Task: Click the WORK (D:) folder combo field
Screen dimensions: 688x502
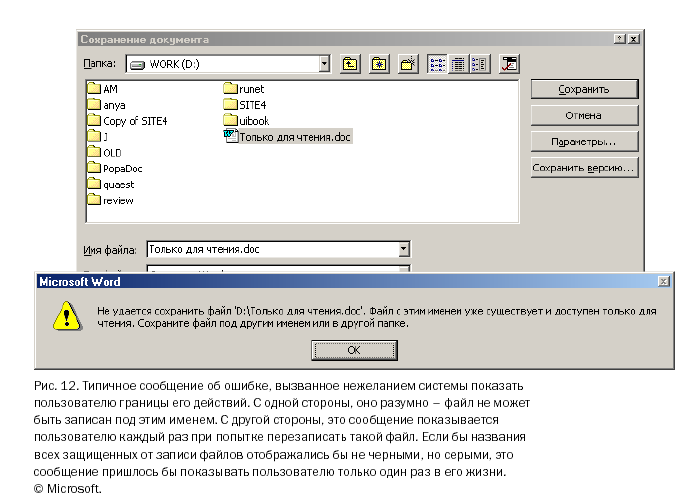Action: [x=228, y=64]
